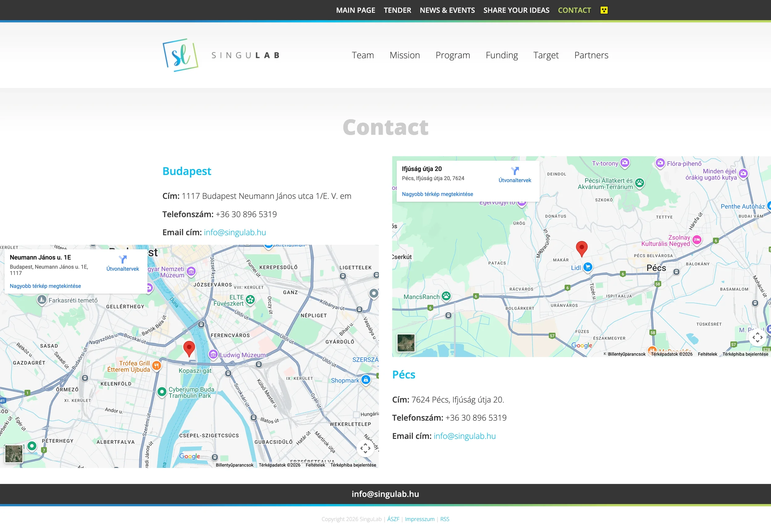Open the Impresszum footer link
The height and width of the screenshot is (532, 771).
point(419,519)
